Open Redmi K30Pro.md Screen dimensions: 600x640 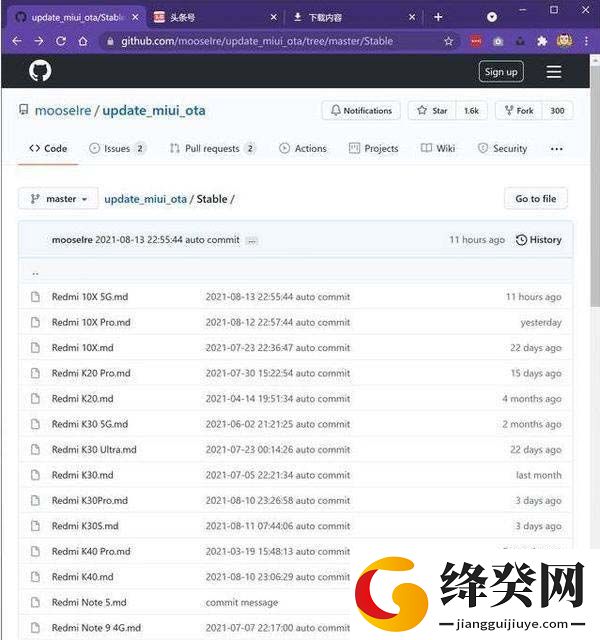[90, 500]
